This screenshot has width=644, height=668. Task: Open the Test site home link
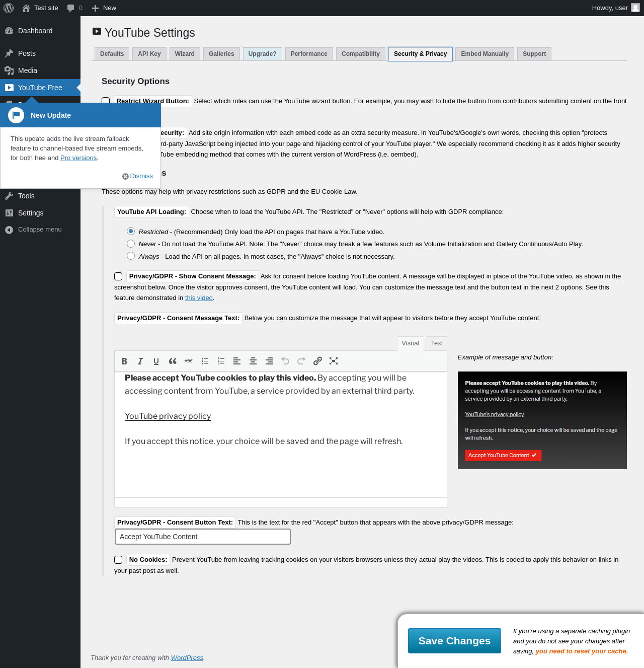tap(40, 8)
